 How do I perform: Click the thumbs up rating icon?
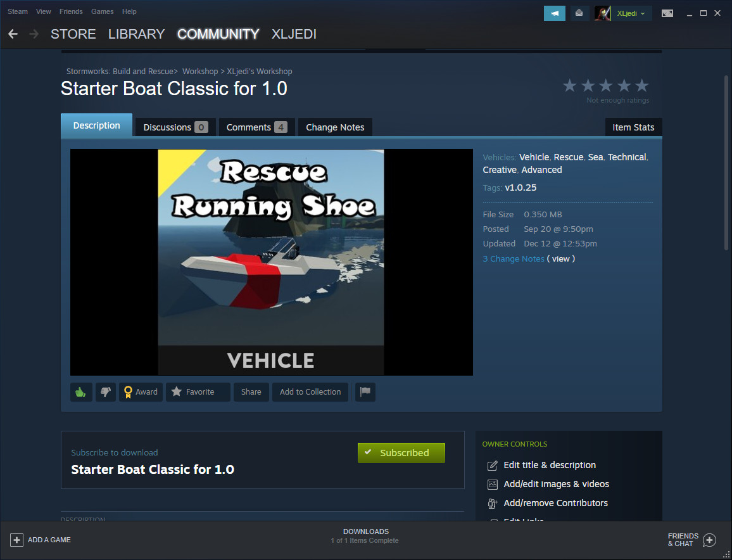point(81,392)
